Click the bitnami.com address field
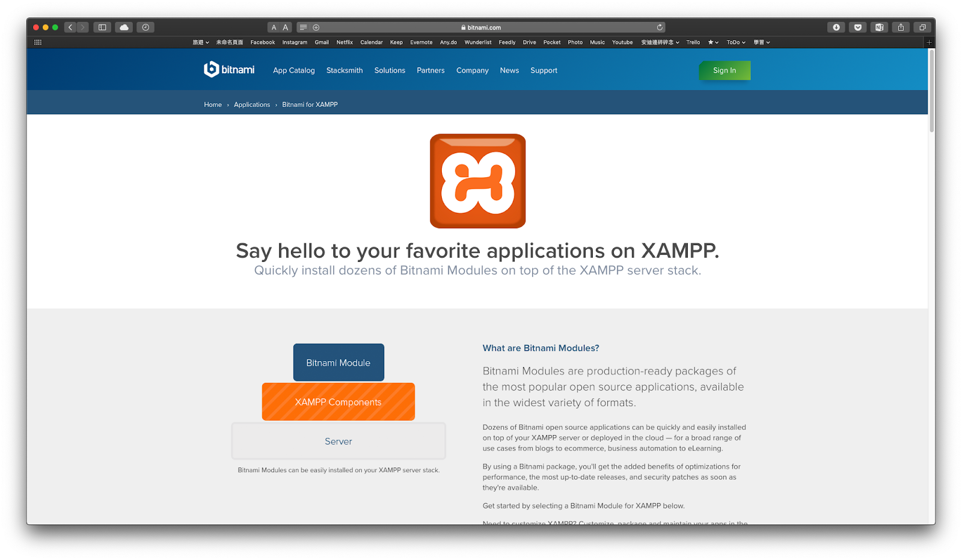 (x=481, y=27)
